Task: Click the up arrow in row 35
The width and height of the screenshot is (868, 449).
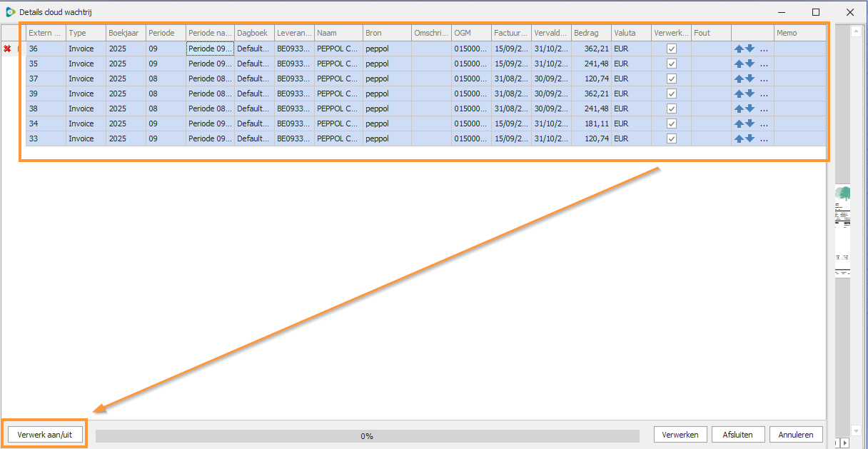Action: click(x=739, y=64)
